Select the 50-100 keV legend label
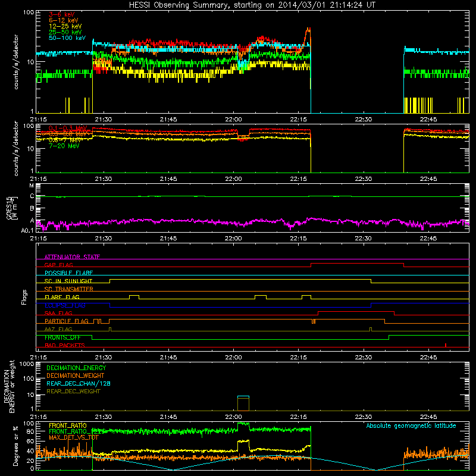This screenshot has width=476, height=476. coord(67,38)
